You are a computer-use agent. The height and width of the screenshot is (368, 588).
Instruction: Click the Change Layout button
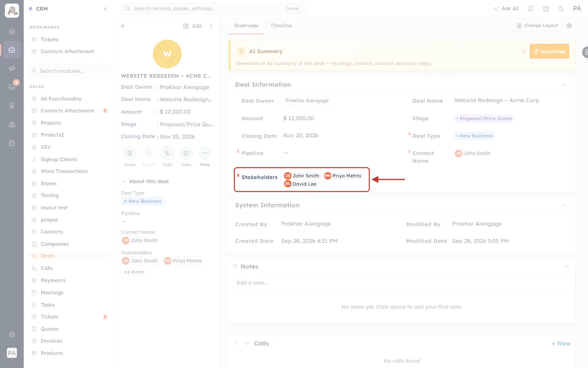pos(537,25)
